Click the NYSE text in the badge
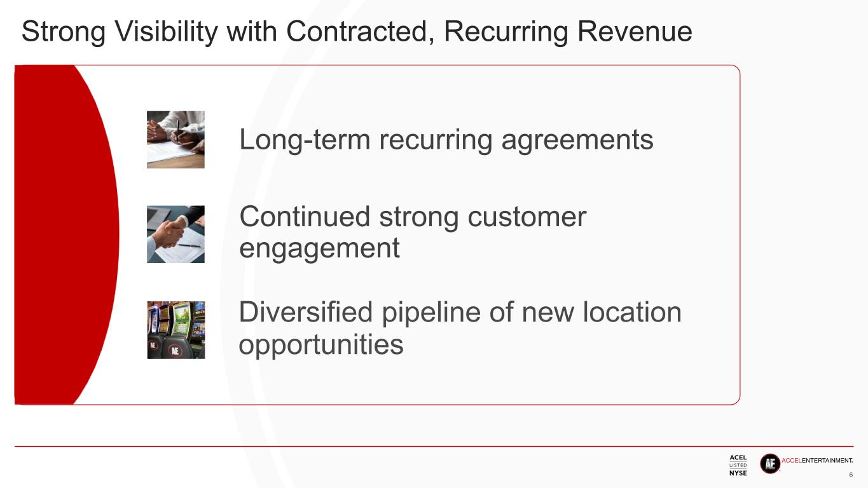 point(738,473)
